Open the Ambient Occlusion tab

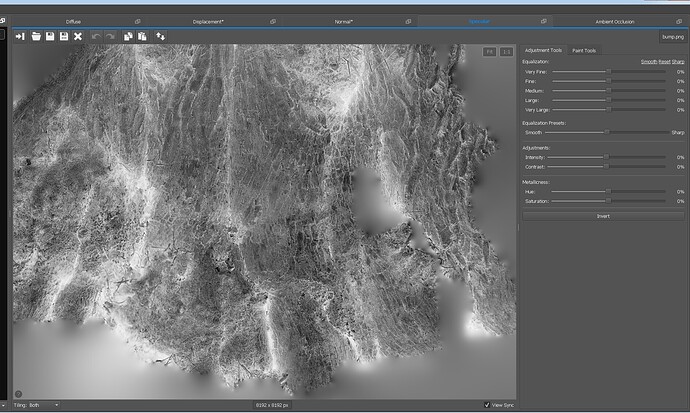tap(615, 22)
